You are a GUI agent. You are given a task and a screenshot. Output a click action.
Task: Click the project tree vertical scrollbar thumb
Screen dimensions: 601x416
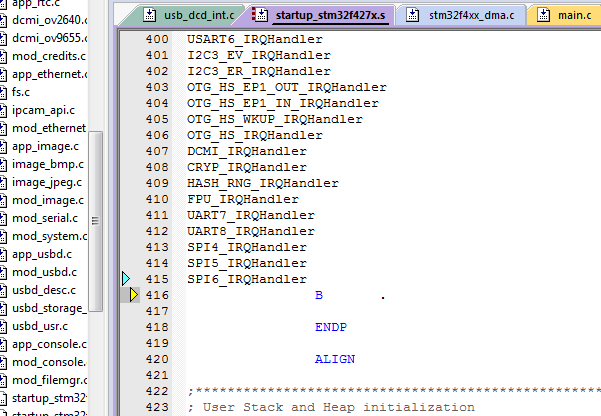click(x=95, y=221)
